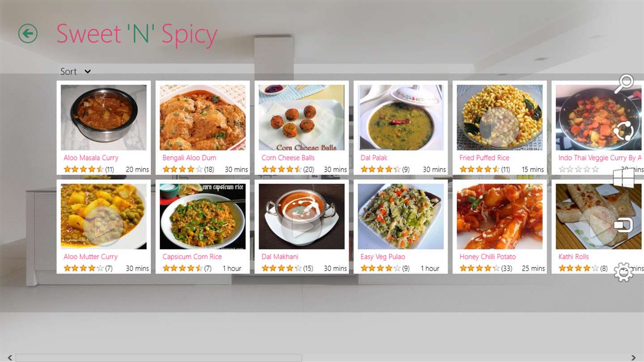This screenshot has height=362, width=644.
Task: Open the Bengali Aloo Dum recipe link
Action: (x=189, y=158)
